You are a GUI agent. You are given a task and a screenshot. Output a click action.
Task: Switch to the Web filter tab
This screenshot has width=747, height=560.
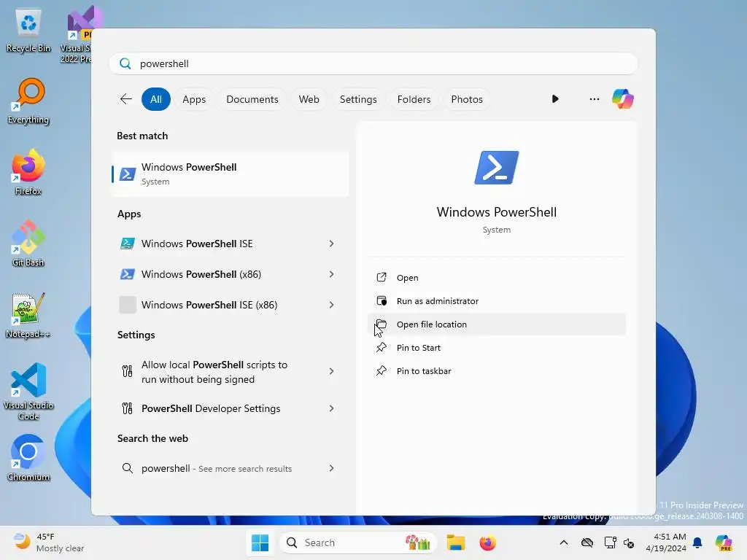pos(309,99)
